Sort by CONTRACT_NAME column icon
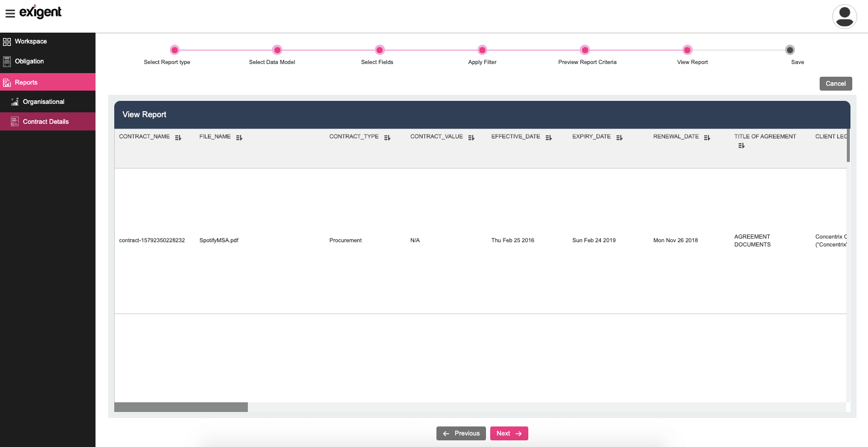Image resolution: width=868 pixels, height=447 pixels. click(178, 138)
